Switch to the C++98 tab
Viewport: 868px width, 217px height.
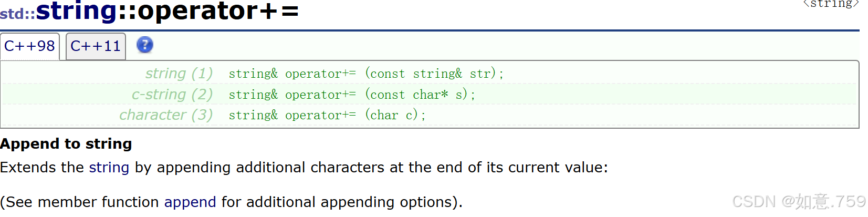click(30, 46)
